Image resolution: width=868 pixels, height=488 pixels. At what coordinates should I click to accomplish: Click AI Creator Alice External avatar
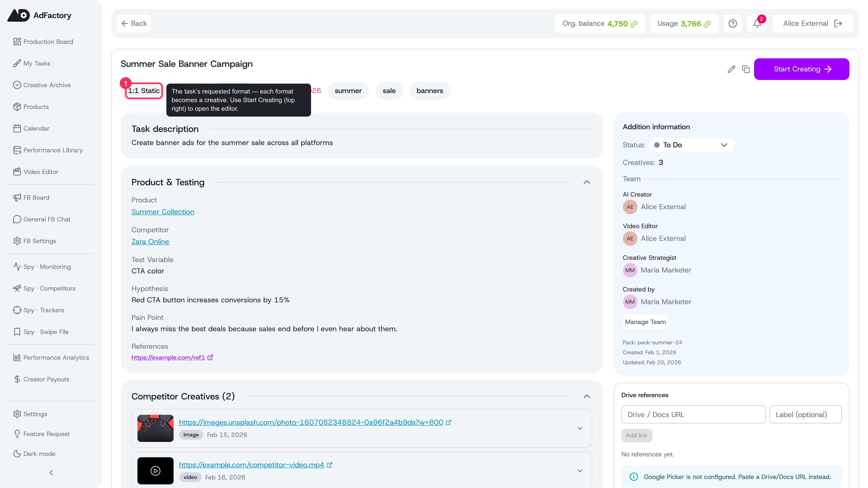click(630, 207)
